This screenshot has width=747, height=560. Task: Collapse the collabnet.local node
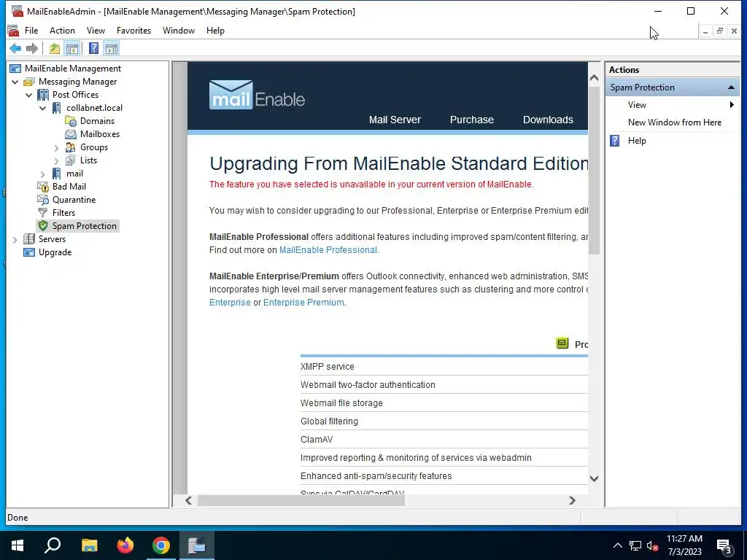(42, 108)
